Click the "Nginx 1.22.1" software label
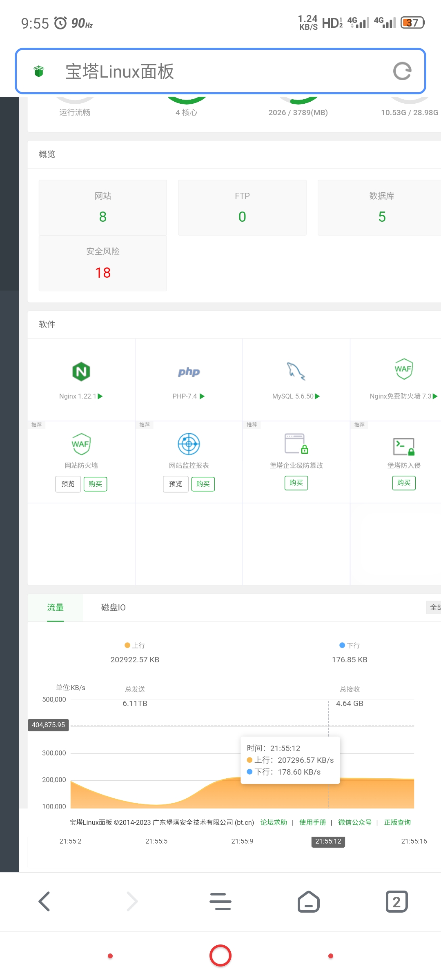The image size is (441, 980). (x=78, y=396)
